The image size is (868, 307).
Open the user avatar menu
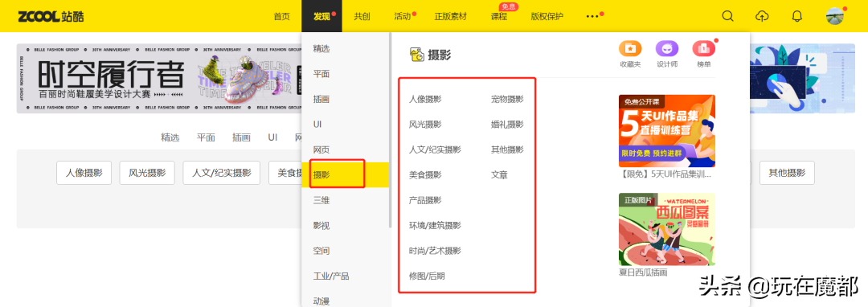click(834, 16)
